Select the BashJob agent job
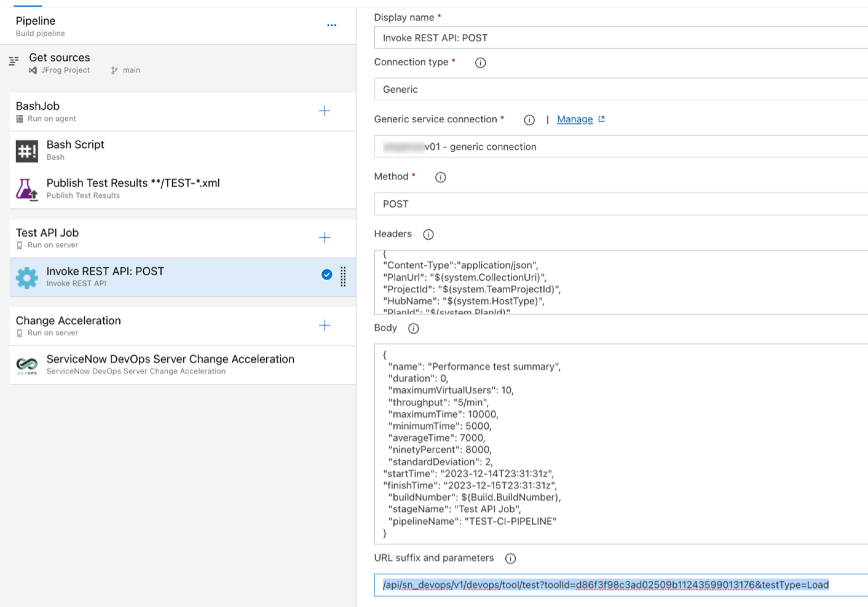868x607 pixels. pos(183,112)
